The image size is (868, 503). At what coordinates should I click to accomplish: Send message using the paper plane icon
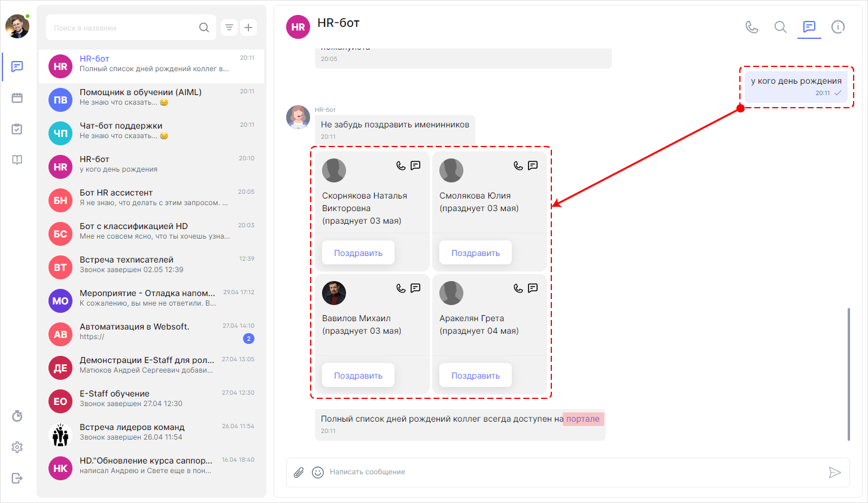coord(836,472)
